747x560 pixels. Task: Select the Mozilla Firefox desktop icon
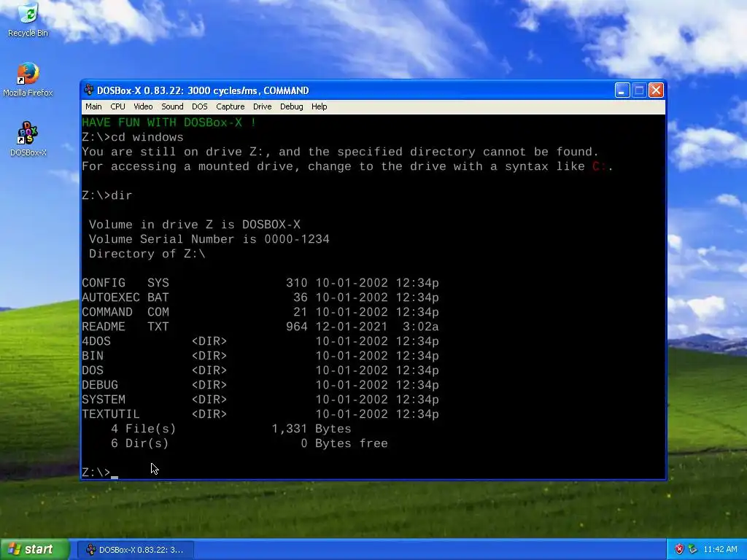pos(28,79)
